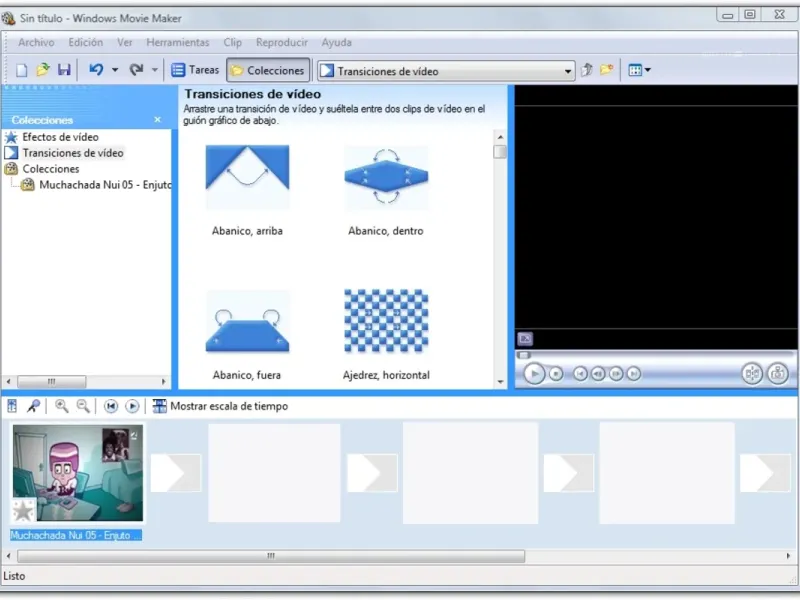800x600 pixels.
Task: Zoom in on the storyboard timeline
Action: 62,406
